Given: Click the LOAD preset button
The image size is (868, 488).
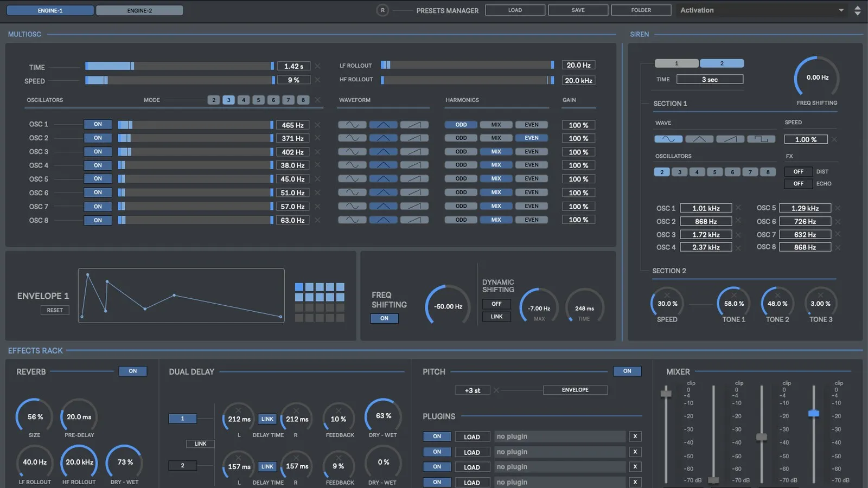Looking at the screenshot, I should pyautogui.click(x=515, y=10).
